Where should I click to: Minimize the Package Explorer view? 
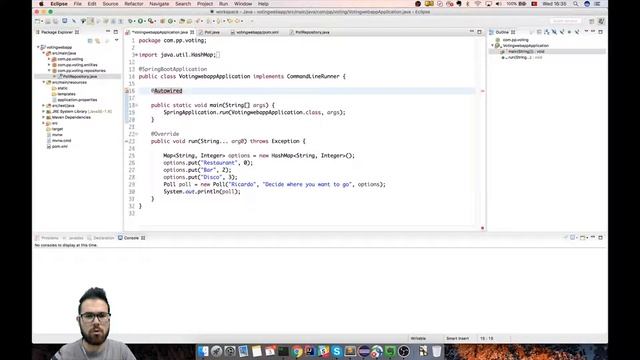tap(108, 31)
